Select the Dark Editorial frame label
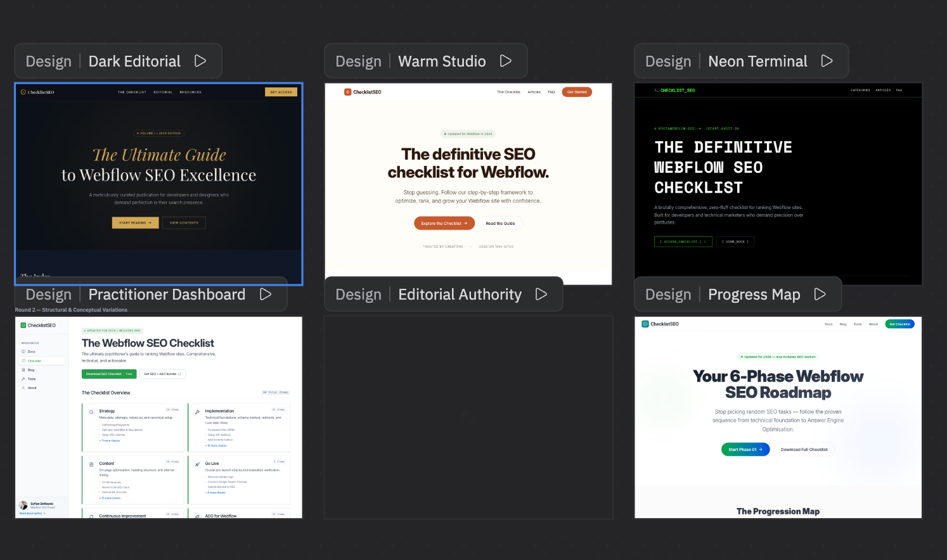947x560 pixels. pos(134,61)
